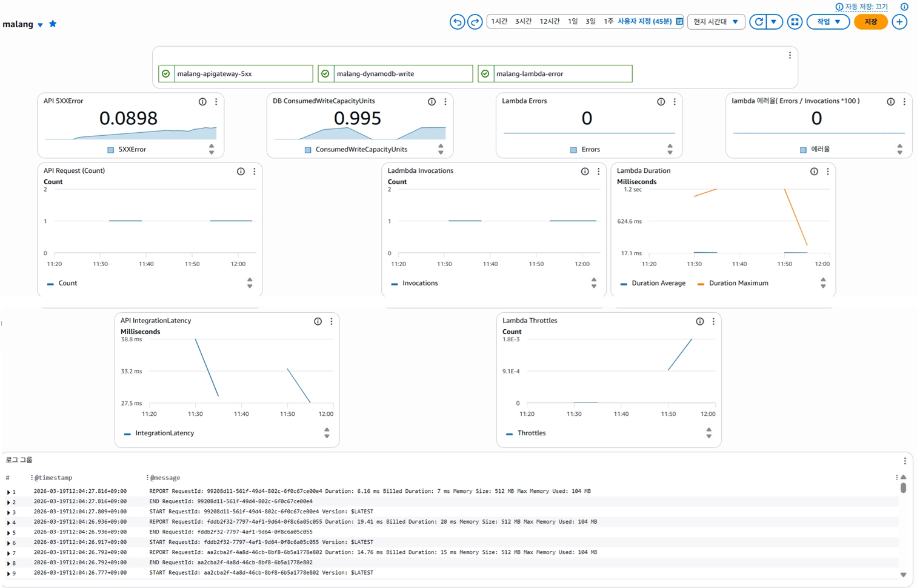View info tooltip on API 5XXError widget

click(202, 101)
